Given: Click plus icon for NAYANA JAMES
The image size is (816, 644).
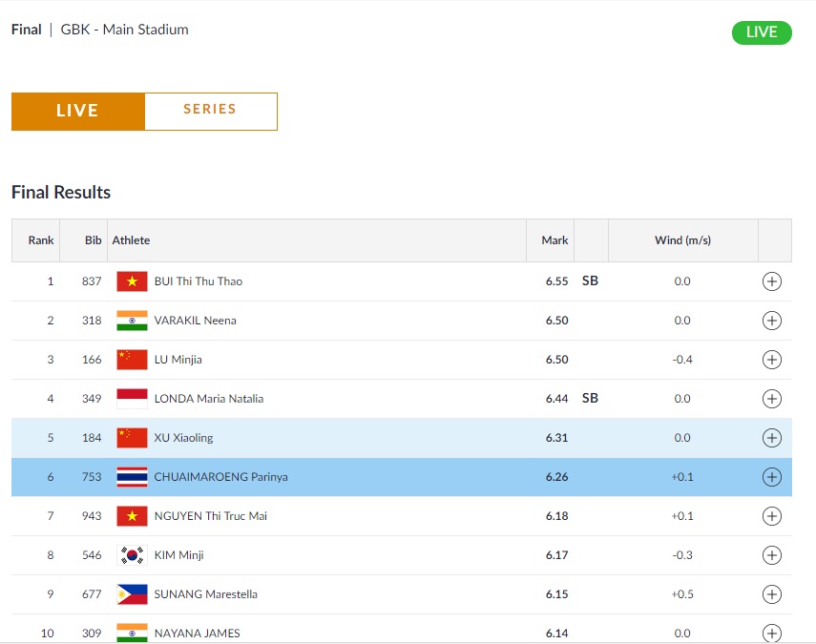Looking at the screenshot, I should coord(772,633).
